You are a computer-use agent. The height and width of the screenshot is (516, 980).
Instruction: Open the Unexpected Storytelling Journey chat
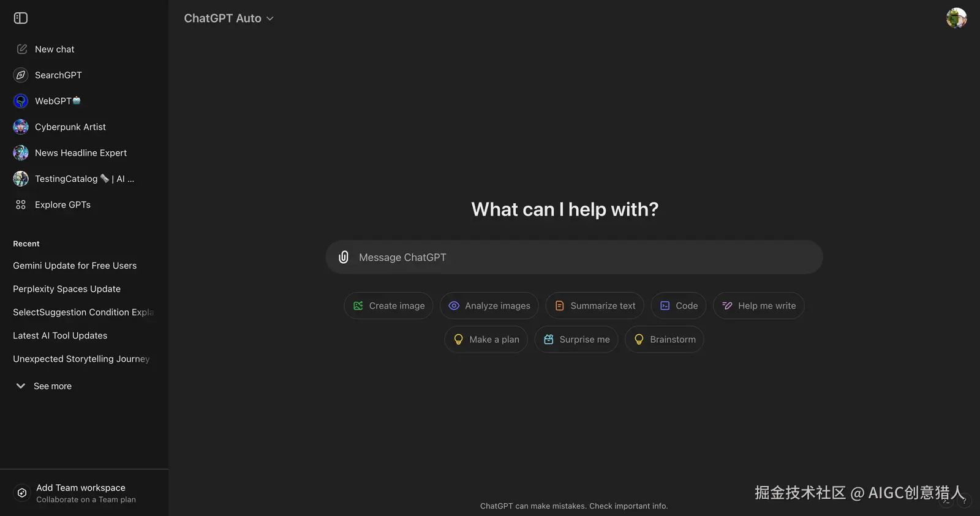pyautogui.click(x=81, y=359)
